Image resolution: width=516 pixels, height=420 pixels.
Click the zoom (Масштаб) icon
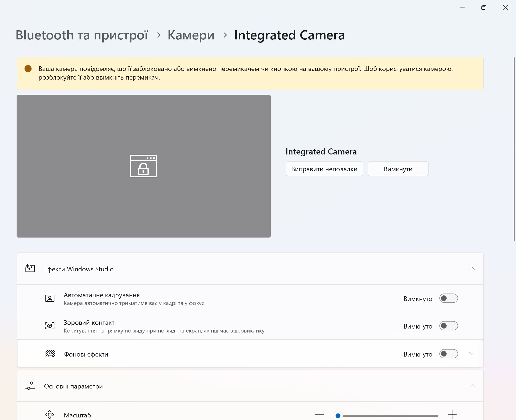[x=50, y=415]
